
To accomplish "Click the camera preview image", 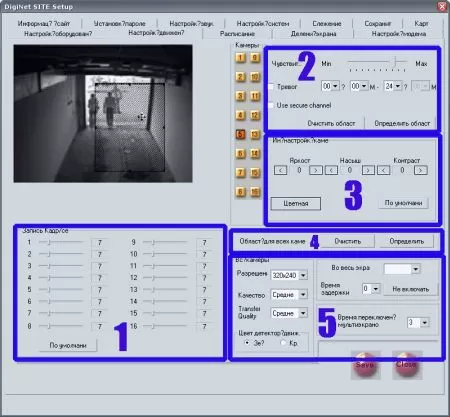I will click(x=103, y=114).
